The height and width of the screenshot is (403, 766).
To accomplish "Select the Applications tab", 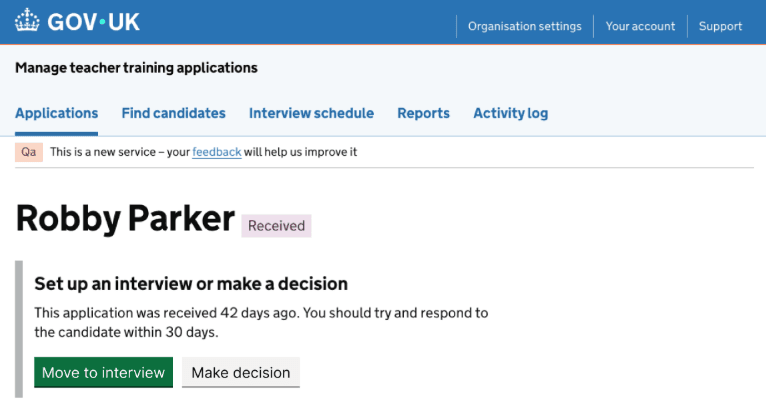I will click(x=57, y=113).
